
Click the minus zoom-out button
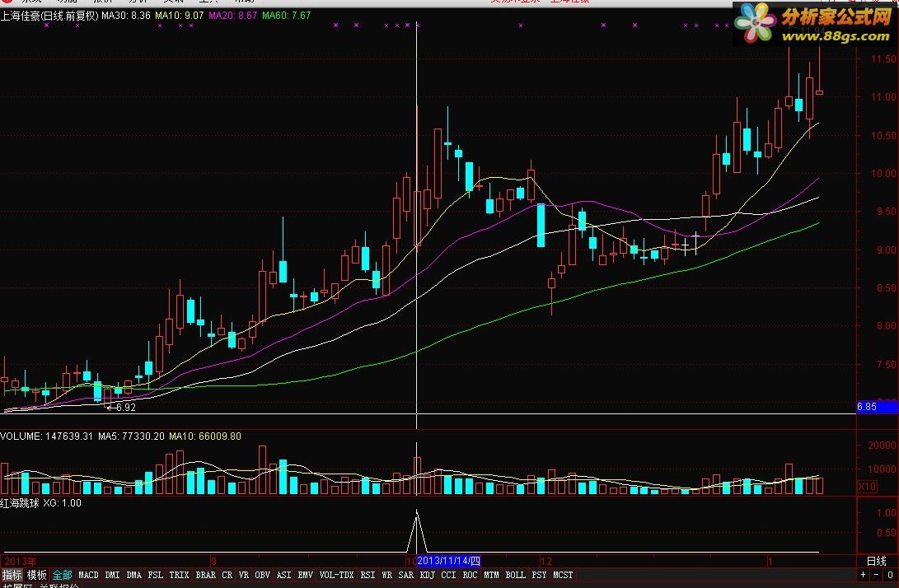pyautogui.click(x=877, y=575)
